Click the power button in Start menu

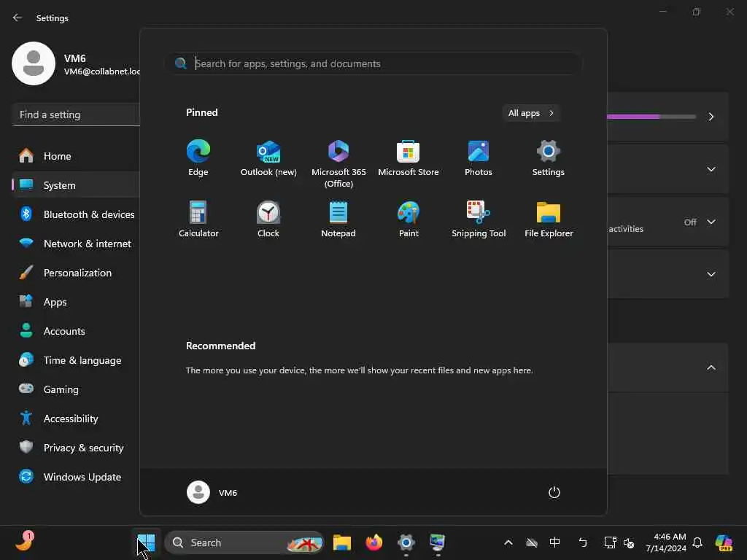(554, 492)
